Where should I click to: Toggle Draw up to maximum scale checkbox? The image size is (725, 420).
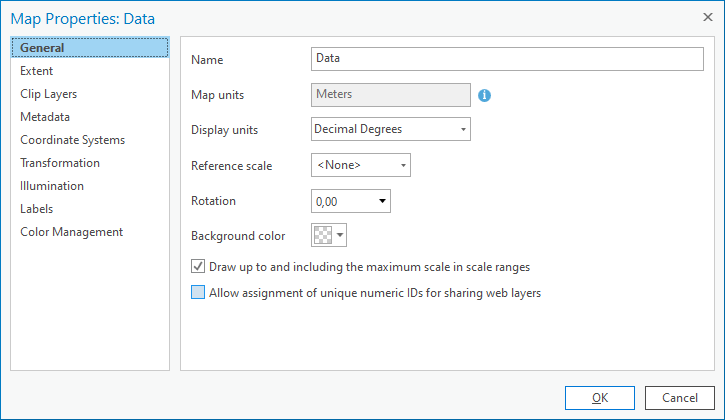point(198,267)
